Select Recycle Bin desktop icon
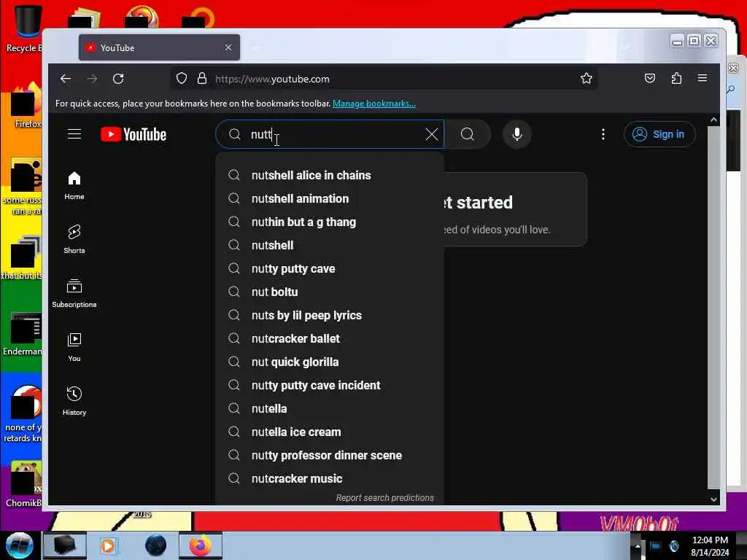Viewport: 747px width, 560px height. [24, 28]
